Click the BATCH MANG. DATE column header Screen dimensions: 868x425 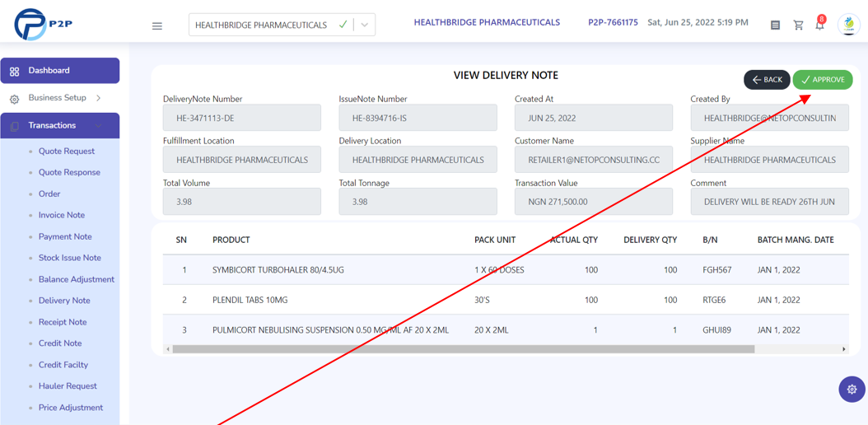pyautogui.click(x=796, y=240)
